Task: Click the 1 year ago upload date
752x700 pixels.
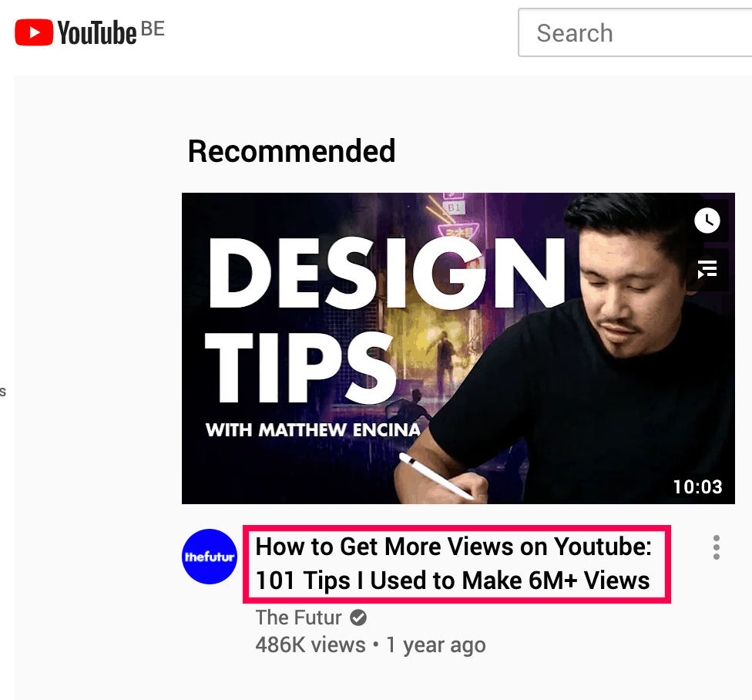Action: tap(436, 644)
